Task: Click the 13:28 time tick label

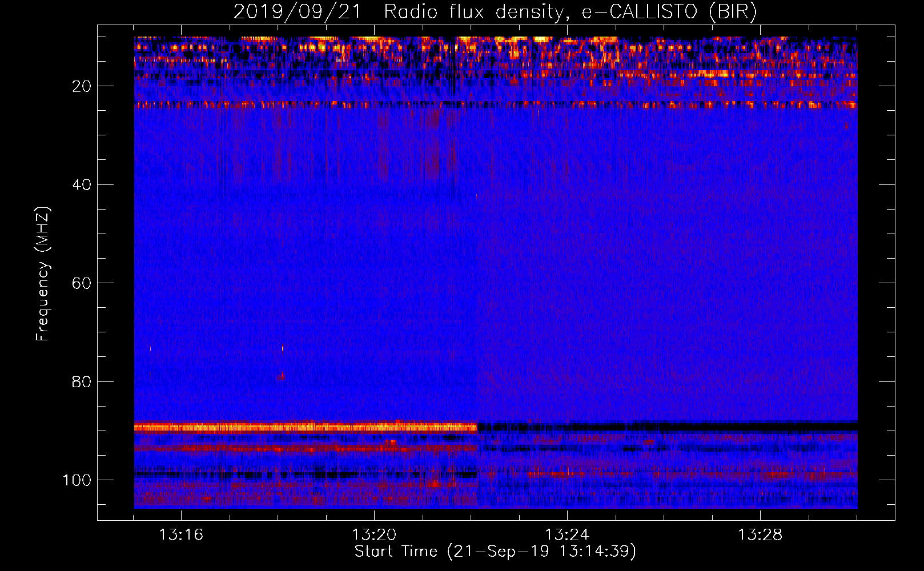Action: pos(760,535)
